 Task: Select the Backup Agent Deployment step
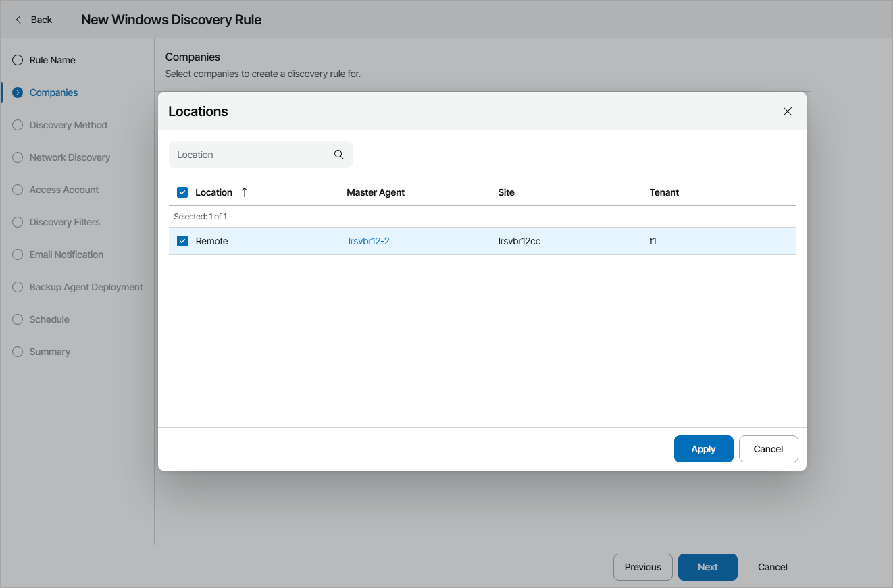point(86,287)
